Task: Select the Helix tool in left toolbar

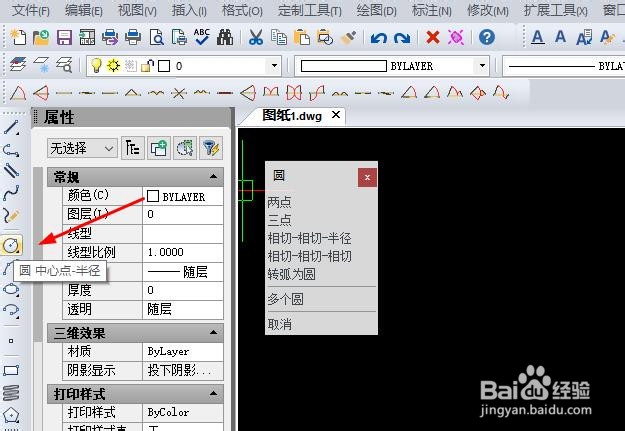Action: coord(11,393)
